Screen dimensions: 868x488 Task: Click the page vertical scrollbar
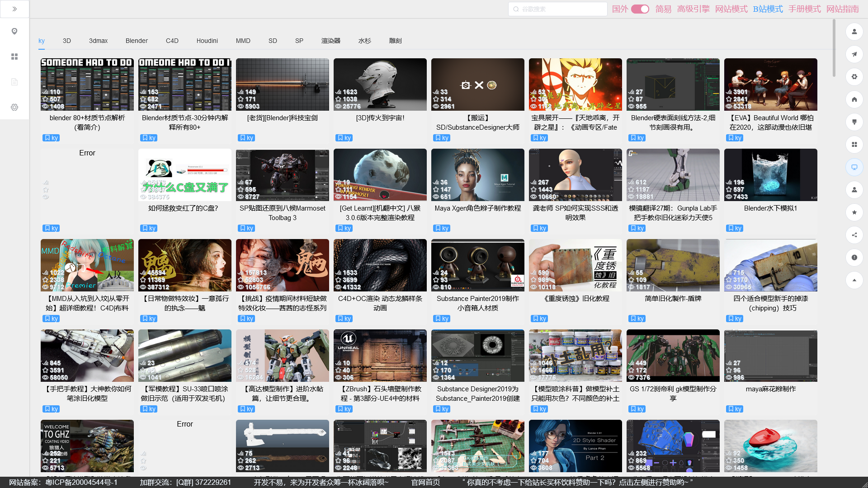834,47
